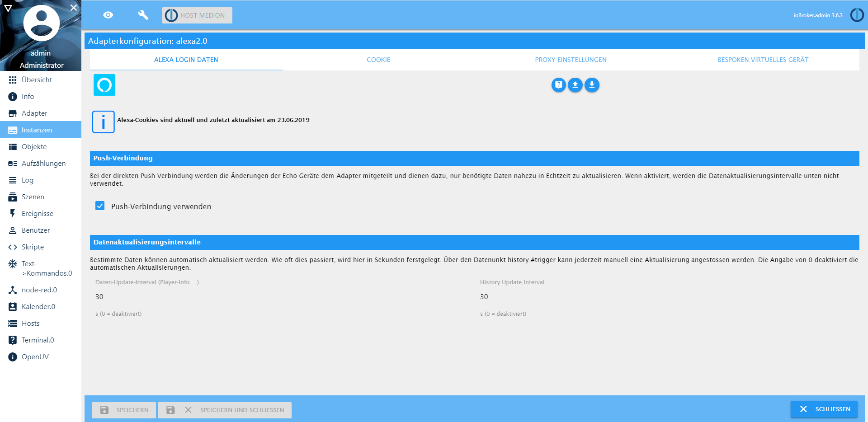Click the Datenaktualisierungsintervalle section header
Screen dimensions: 868x422
(475, 242)
